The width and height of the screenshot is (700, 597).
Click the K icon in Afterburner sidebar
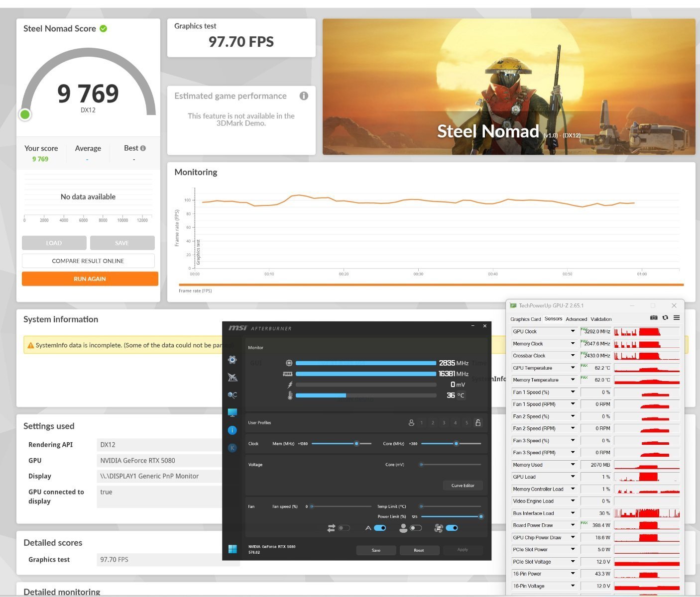click(232, 448)
